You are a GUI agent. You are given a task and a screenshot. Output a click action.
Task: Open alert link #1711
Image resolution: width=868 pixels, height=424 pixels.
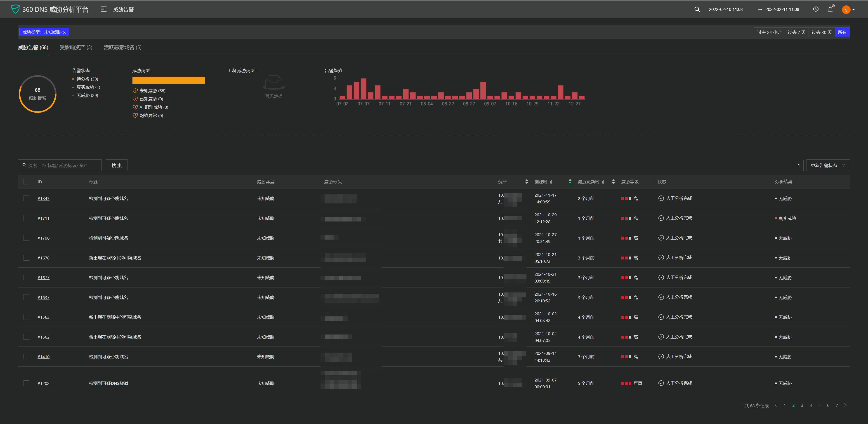point(43,218)
